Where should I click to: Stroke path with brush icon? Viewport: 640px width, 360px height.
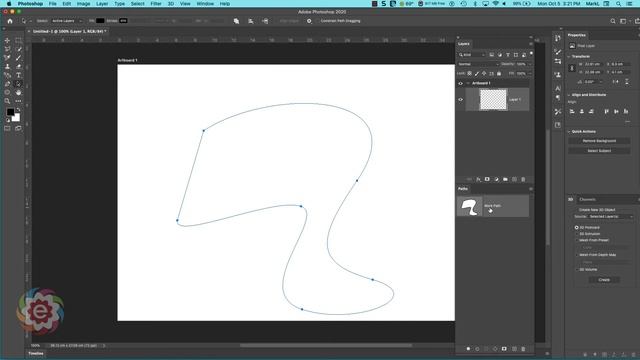click(477, 349)
